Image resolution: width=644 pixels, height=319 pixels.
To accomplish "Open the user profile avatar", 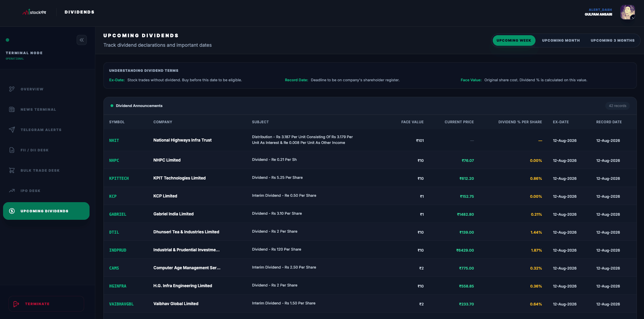I will point(627,12).
